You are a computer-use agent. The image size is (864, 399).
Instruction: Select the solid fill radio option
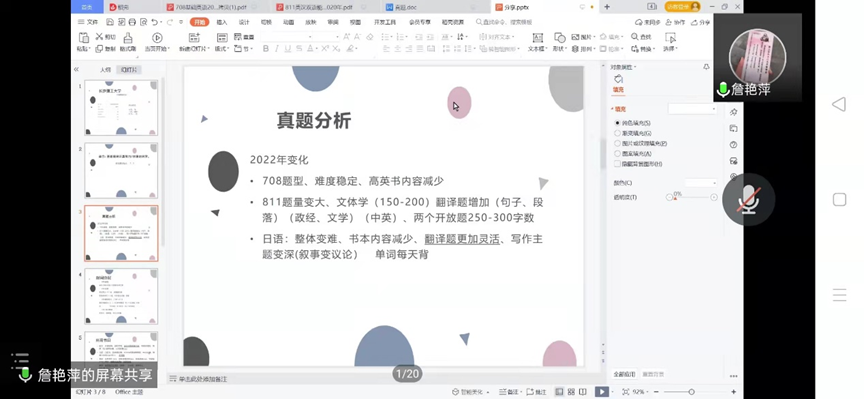(617, 123)
